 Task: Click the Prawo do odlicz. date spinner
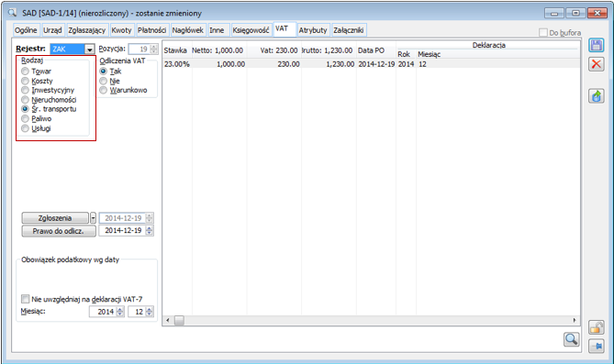(x=150, y=230)
